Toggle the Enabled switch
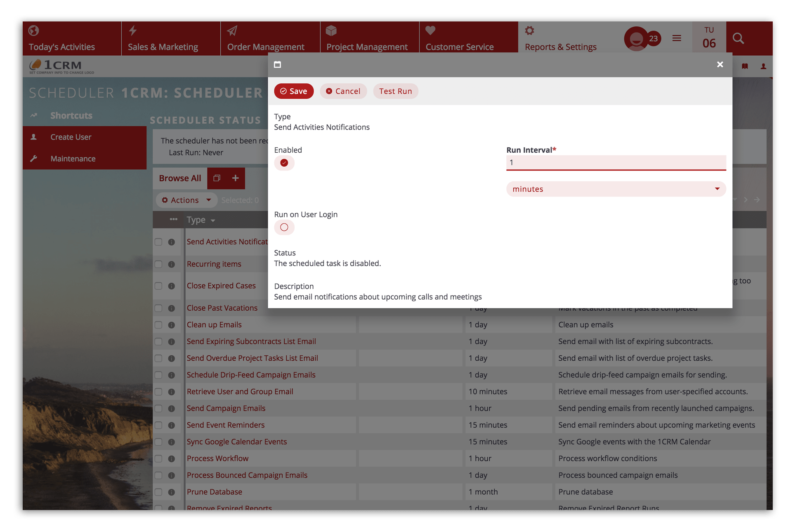 284,163
